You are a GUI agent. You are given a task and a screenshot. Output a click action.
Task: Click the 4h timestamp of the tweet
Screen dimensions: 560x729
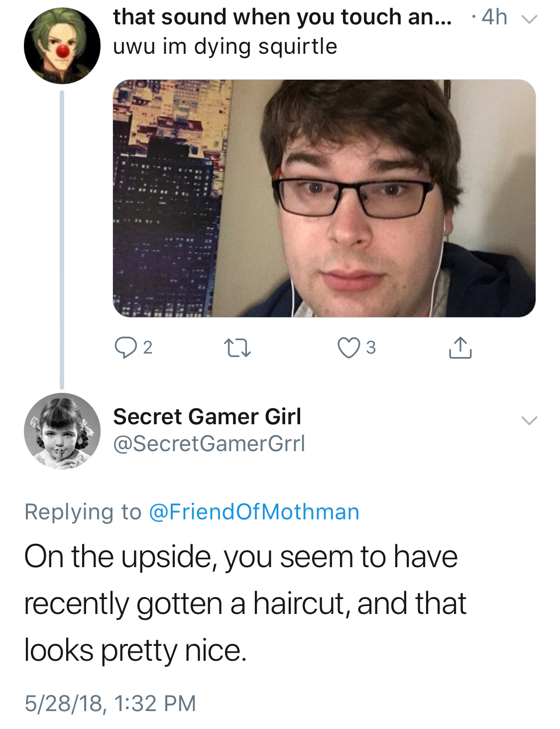[x=494, y=17]
